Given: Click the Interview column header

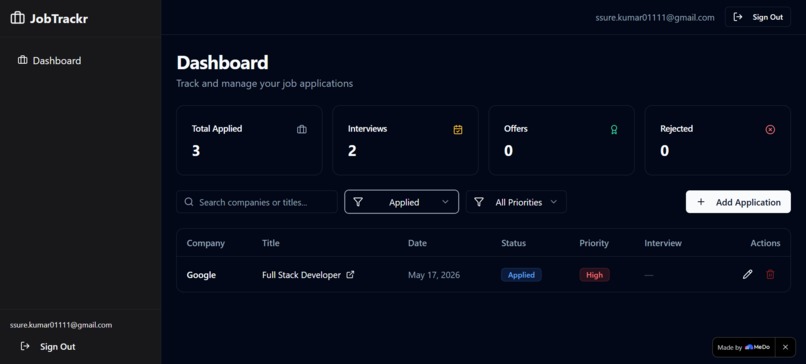Looking at the screenshot, I should (x=663, y=243).
